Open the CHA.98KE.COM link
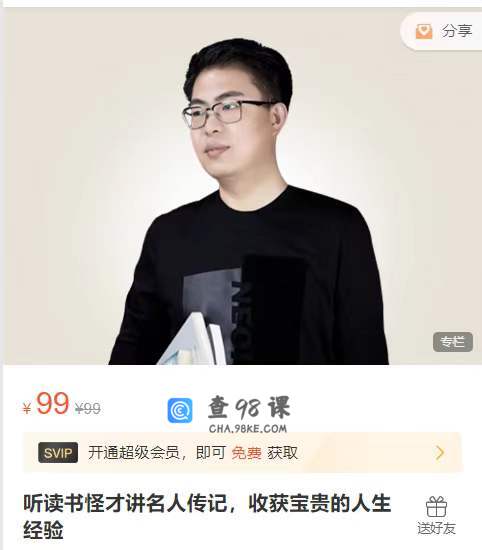The image size is (482, 550). (x=248, y=429)
